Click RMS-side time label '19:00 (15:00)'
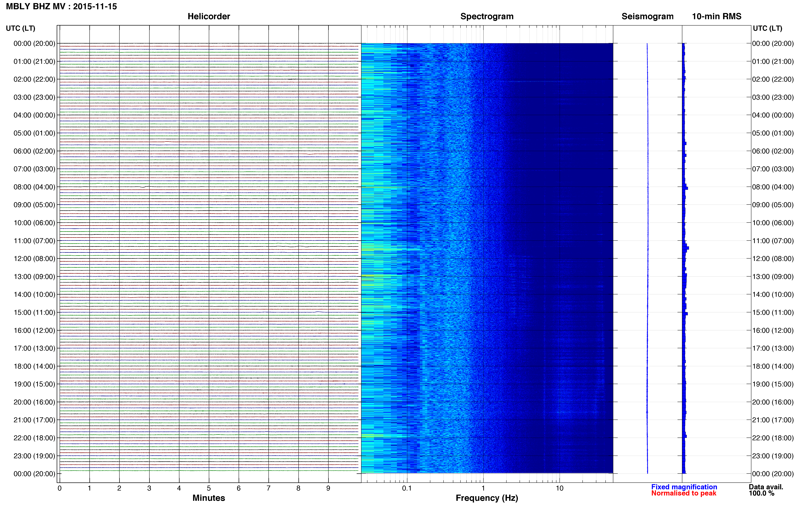This screenshot has width=812, height=508. [x=773, y=384]
